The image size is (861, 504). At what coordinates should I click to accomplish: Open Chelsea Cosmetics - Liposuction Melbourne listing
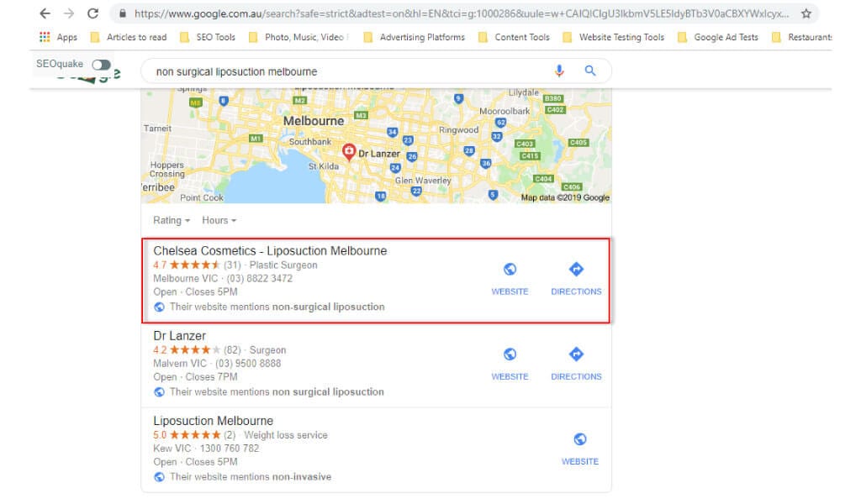pyautogui.click(x=270, y=251)
